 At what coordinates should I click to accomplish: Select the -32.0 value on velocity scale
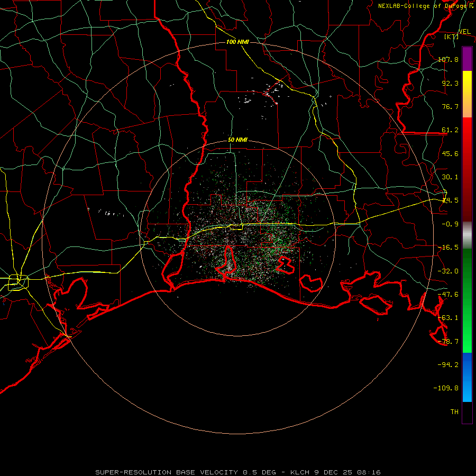point(448,271)
